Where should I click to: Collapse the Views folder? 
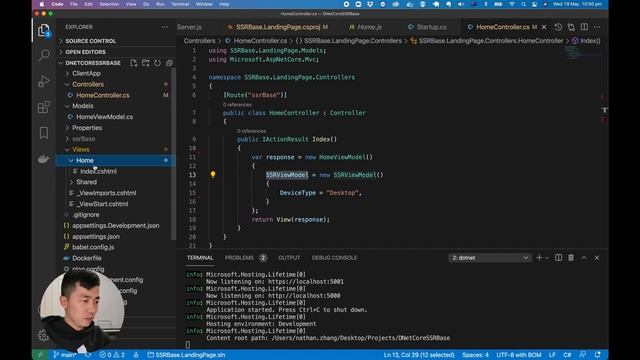(80, 149)
